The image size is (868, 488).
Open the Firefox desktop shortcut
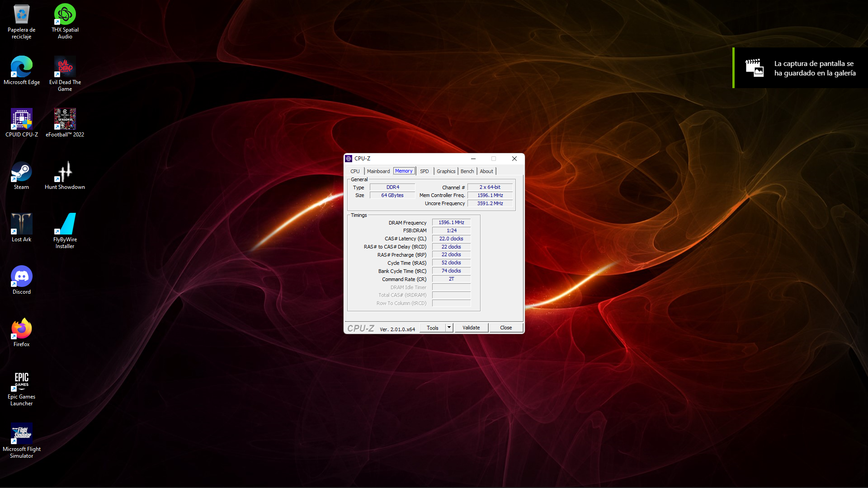21,329
